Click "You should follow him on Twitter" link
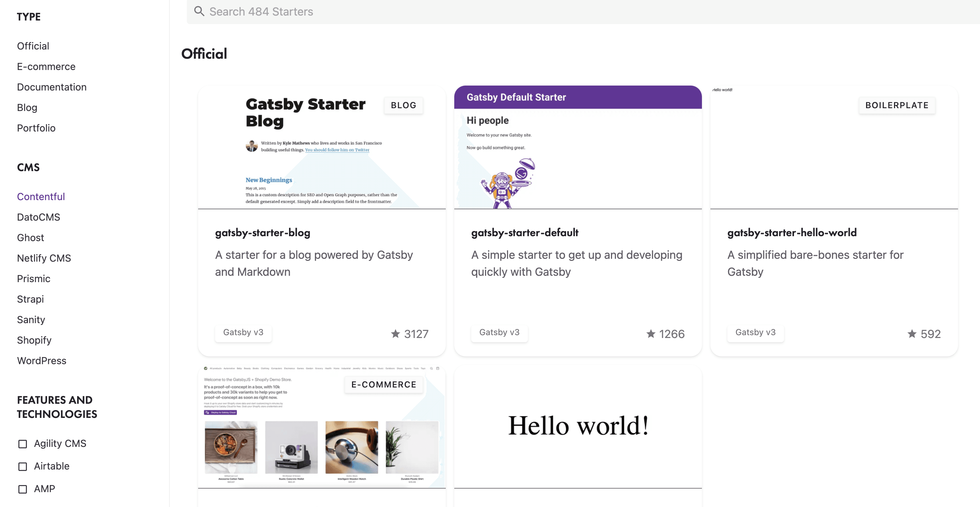Viewport: 980px width, 507px height. pos(337,150)
